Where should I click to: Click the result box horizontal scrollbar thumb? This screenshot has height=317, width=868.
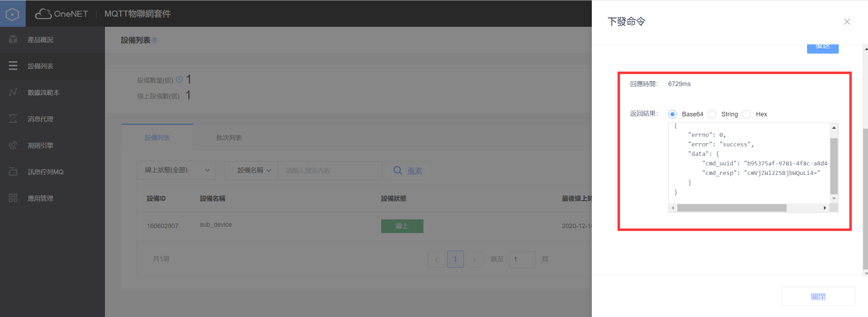tap(732, 208)
